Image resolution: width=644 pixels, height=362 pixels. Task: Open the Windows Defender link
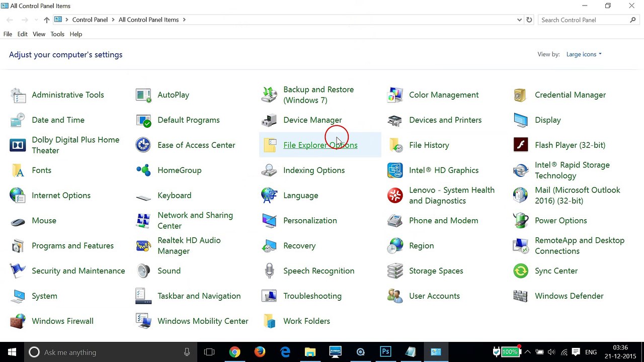569,296
